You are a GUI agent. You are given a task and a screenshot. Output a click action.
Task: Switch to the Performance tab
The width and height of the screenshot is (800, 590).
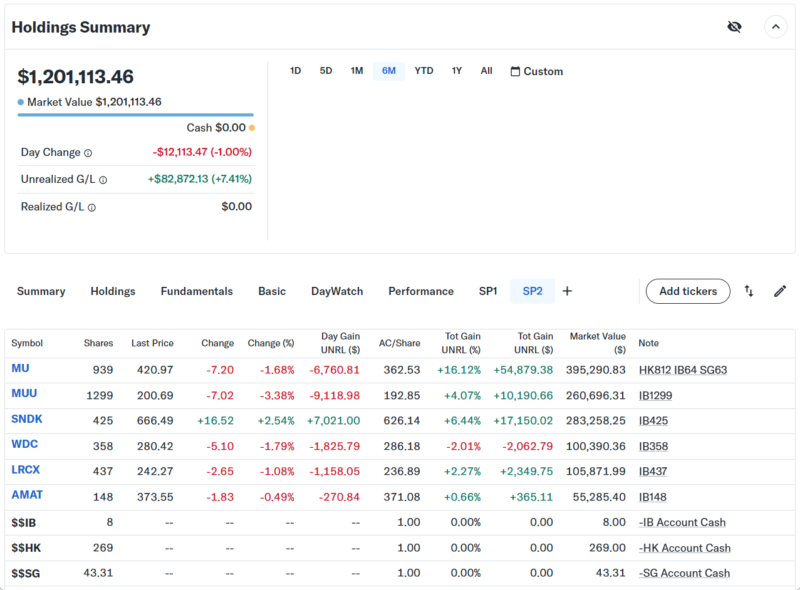tap(420, 291)
